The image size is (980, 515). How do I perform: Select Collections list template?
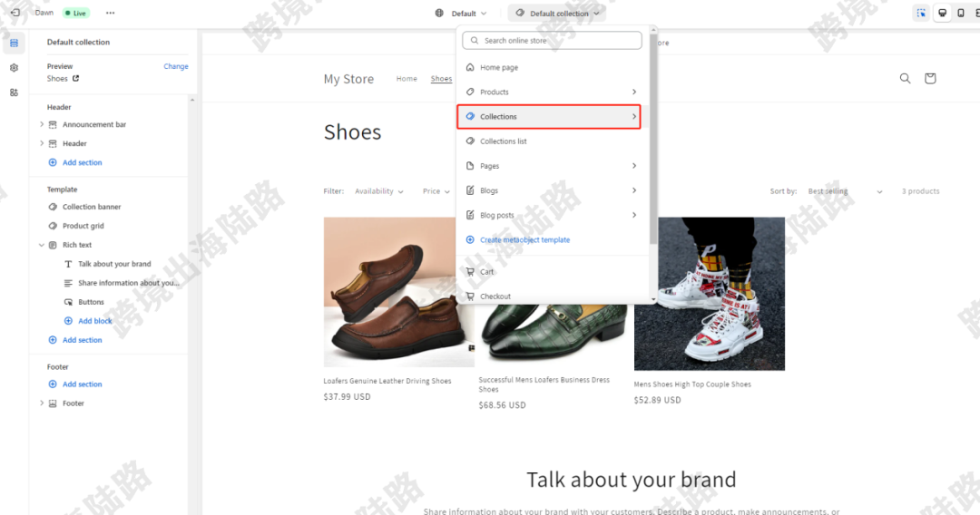553,141
